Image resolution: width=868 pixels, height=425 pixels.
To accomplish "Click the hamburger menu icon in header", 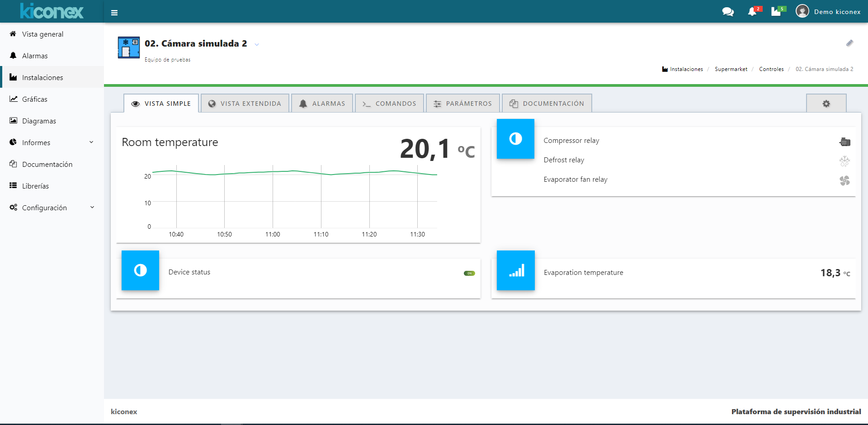I will (114, 13).
